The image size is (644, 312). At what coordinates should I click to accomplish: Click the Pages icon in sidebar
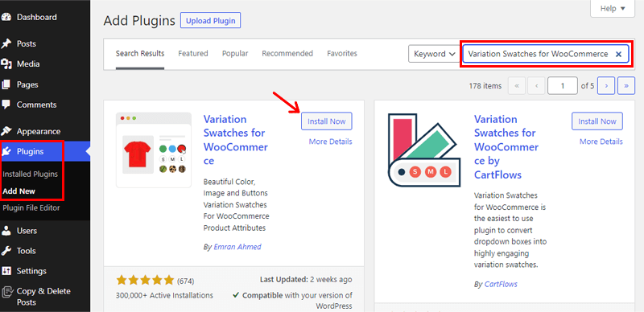[x=6, y=84]
